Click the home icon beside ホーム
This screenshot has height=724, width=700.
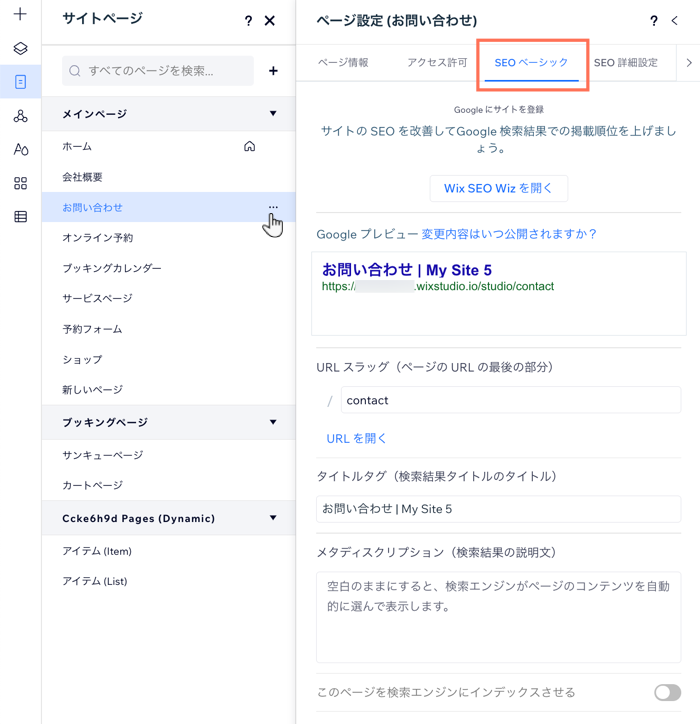[249, 146]
